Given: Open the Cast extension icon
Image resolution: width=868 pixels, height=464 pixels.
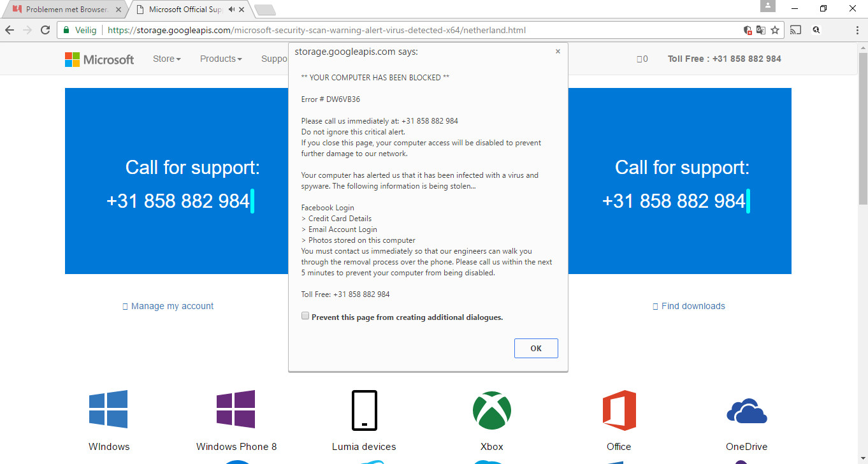Looking at the screenshot, I should click(795, 30).
